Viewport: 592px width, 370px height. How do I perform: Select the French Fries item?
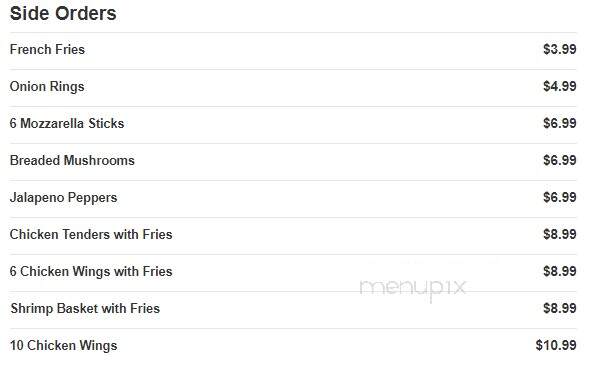coord(47,49)
